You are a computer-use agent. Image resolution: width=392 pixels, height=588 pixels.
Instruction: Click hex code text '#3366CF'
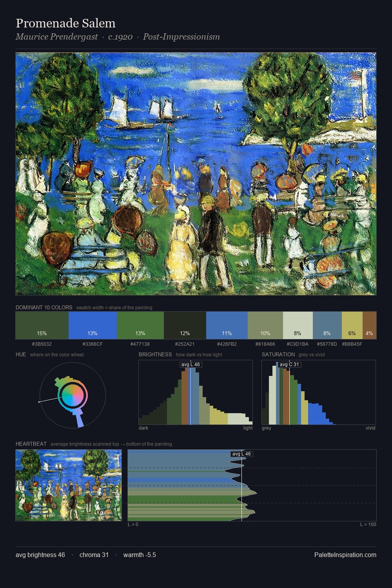coord(93,344)
